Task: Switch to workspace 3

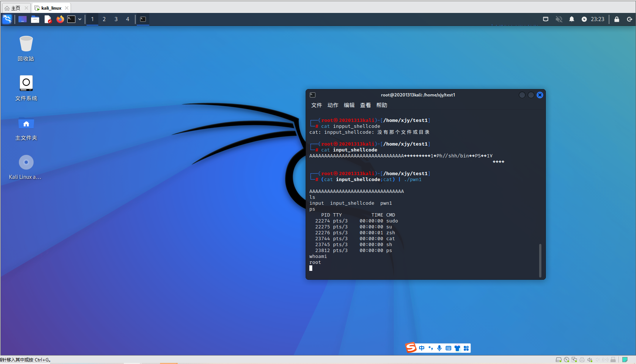Action: pyautogui.click(x=116, y=19)
